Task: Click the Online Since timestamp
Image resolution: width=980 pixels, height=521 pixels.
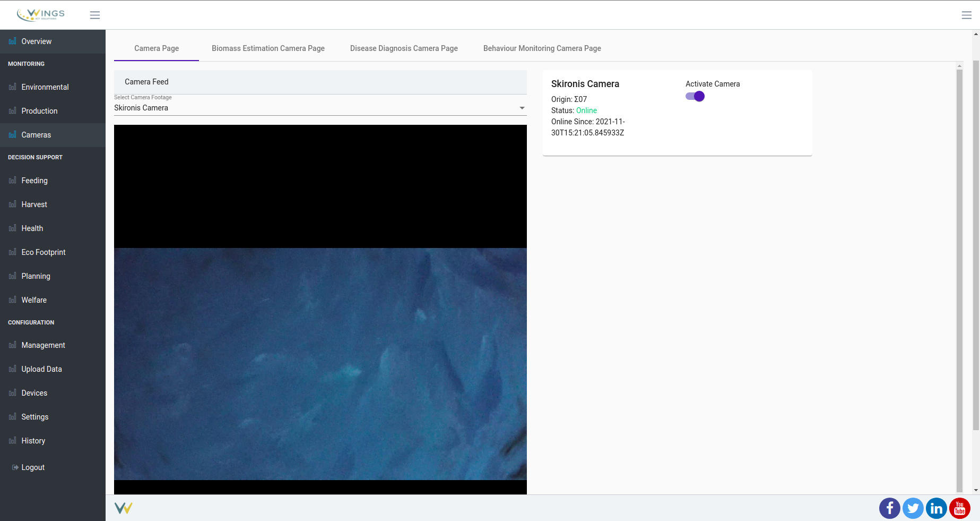Action: pos(588,127)
